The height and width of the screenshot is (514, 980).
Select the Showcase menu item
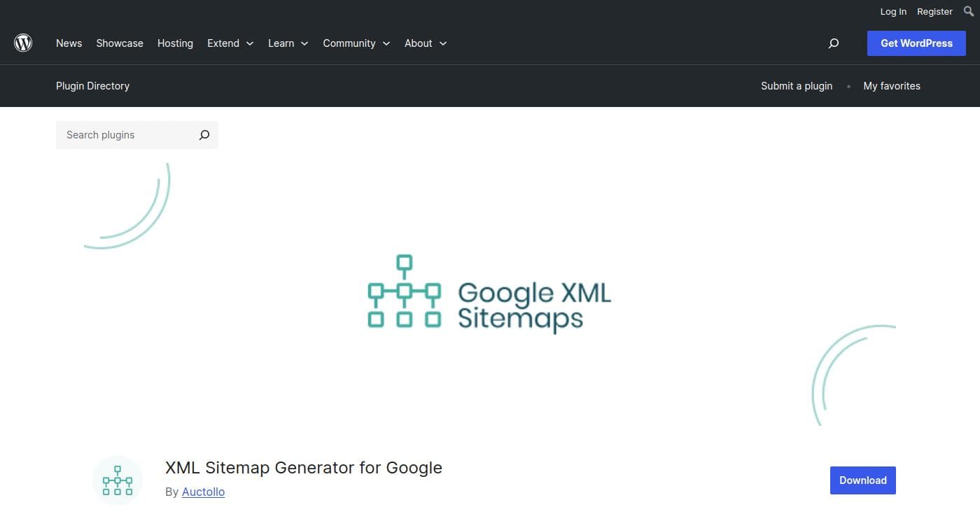(x=119, y=43)
